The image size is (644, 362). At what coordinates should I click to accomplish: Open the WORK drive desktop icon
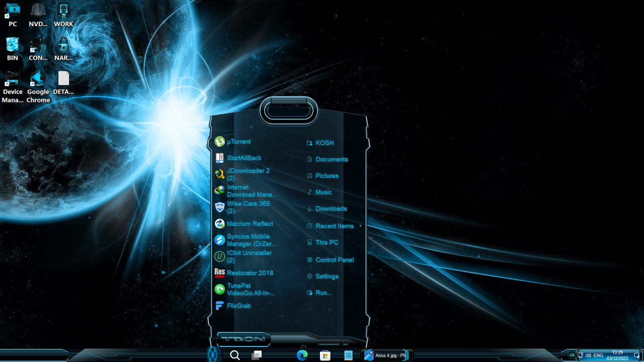[x=63, y=15]
